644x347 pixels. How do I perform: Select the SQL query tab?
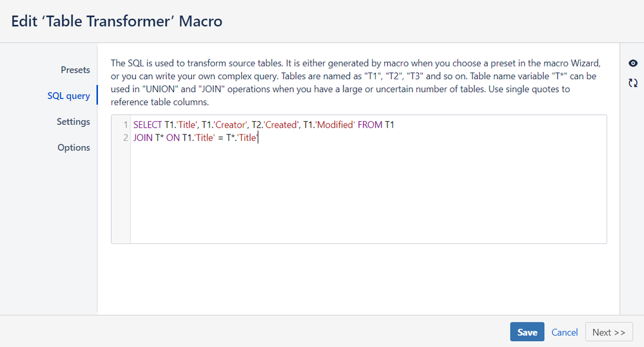click(68, 95)
